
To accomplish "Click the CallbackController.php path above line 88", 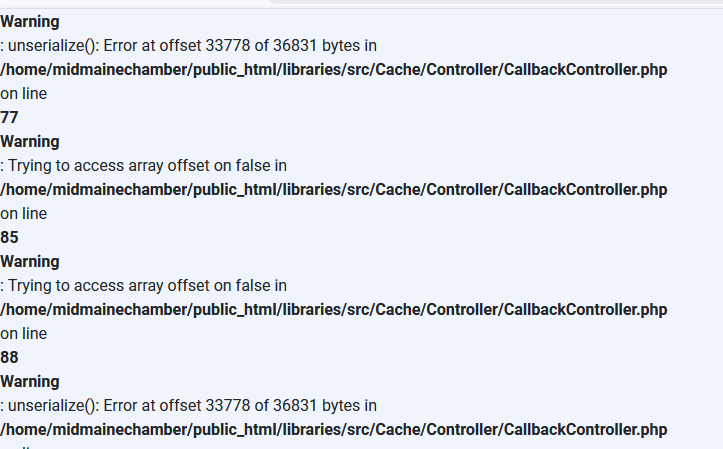I will point(333,309).
